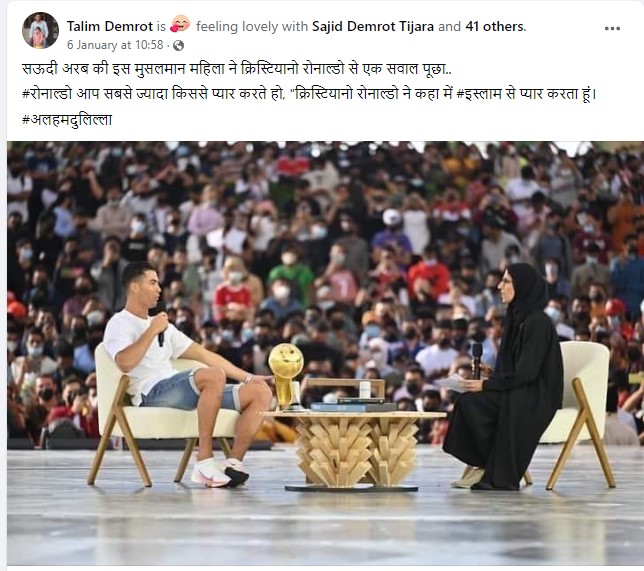The width and height of the screenshot is (644, 571).
Task: Open the 6 January at 10:58 timestamp
Action: point(115,45)
